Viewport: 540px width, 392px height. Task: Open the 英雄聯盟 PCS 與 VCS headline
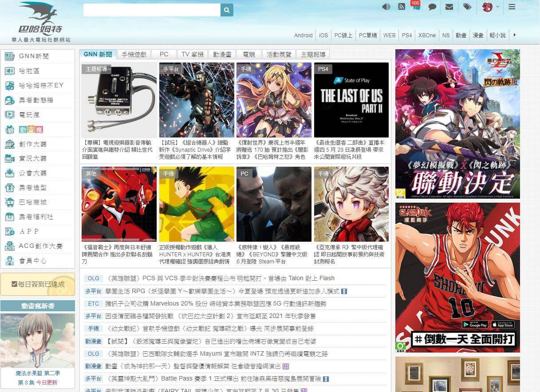click(x=220, y=278)
